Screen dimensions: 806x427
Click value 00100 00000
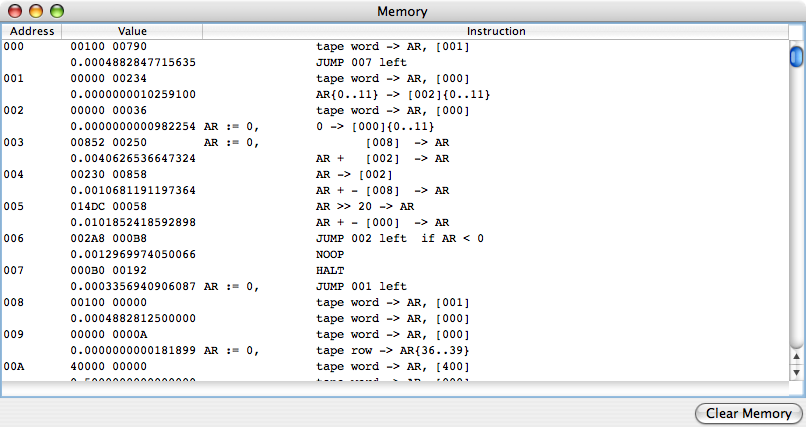click(108, 302)
